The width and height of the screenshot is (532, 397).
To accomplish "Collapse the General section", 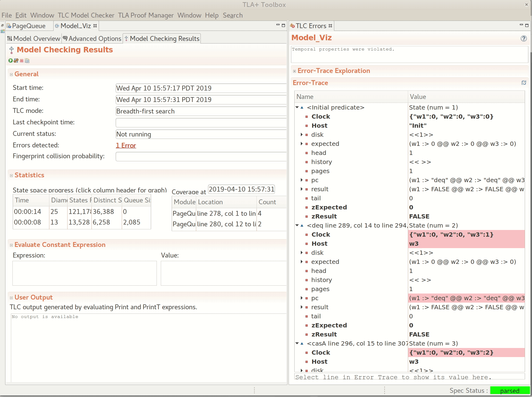I will [11, 74].
